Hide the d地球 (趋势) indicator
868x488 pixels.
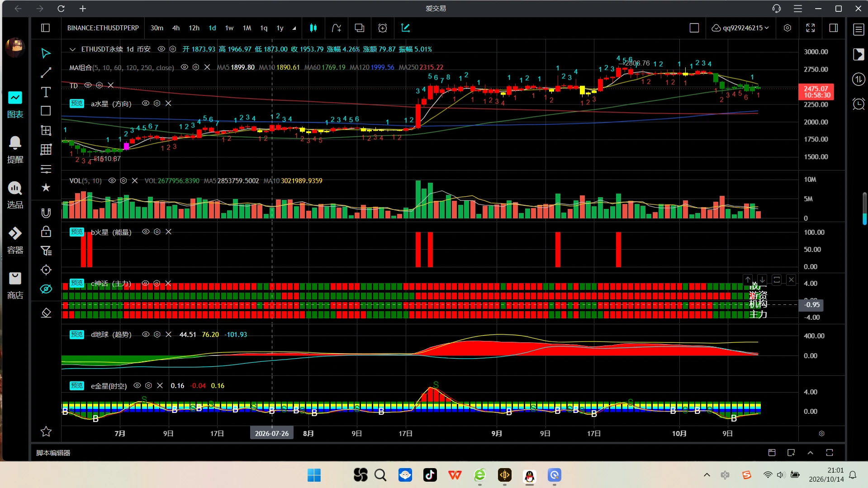click(x=146, y=334)
